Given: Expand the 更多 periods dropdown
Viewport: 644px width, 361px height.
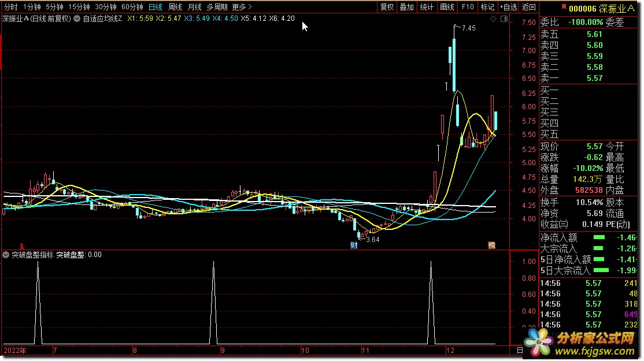Looking at the screenshot, I should (x=242, y=7).
